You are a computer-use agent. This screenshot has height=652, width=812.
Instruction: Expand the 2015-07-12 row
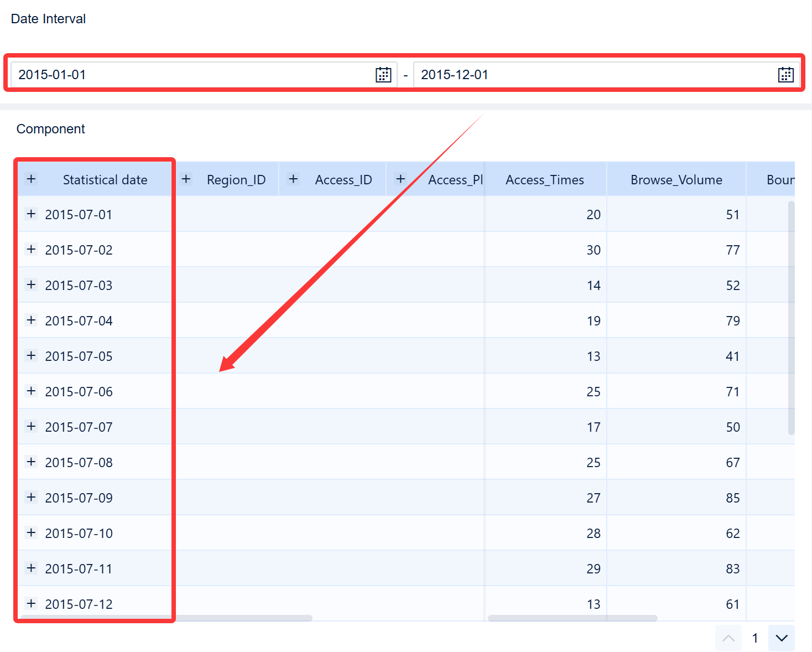click(32, 604)
